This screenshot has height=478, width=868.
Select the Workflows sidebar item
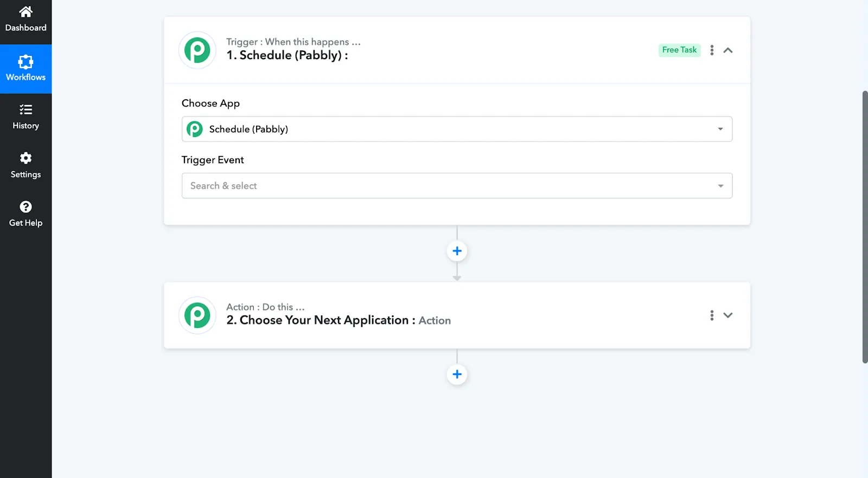[x=25, y=69]
